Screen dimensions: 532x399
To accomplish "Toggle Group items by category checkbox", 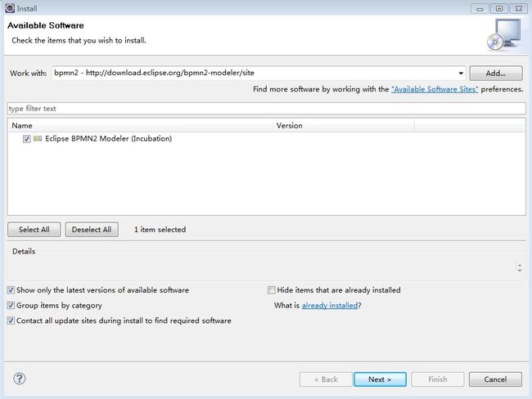I will tap(11, 305).
